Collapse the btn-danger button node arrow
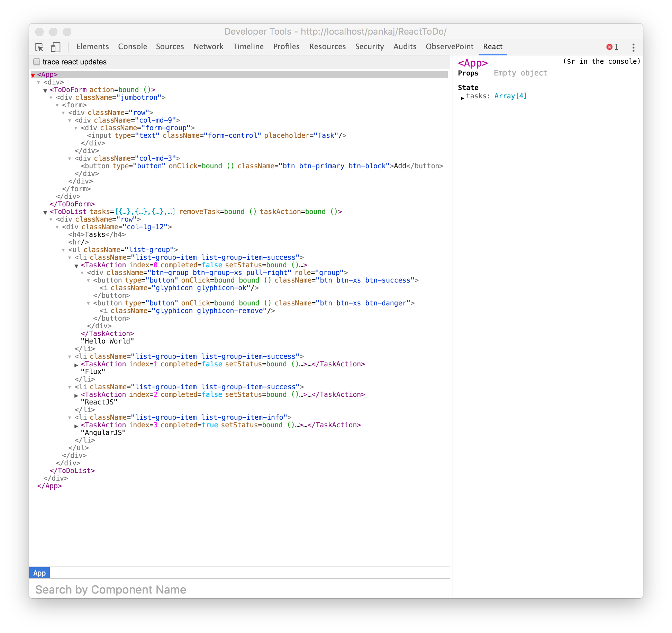This screenshot has height=633, width=672. pos(88,304)
